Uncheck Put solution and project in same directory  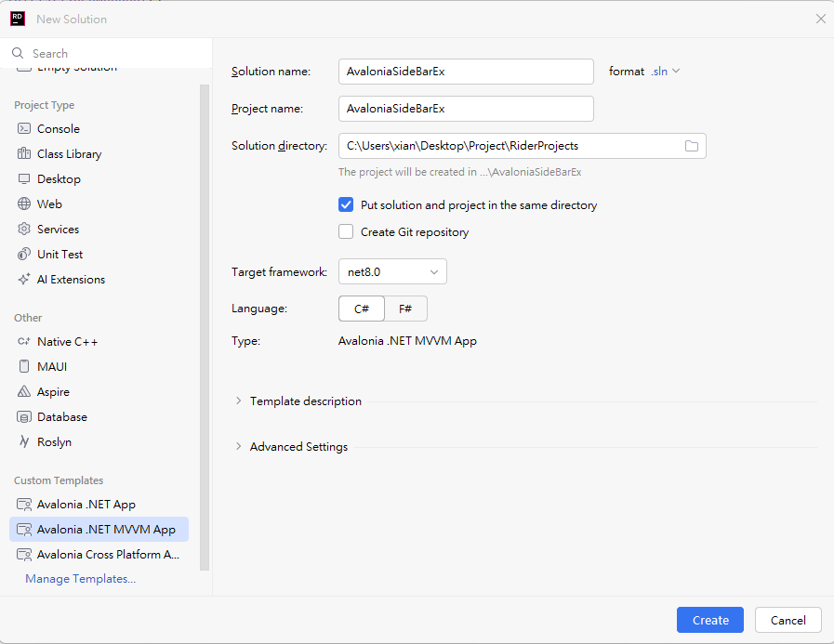click(x=346, y=205)
